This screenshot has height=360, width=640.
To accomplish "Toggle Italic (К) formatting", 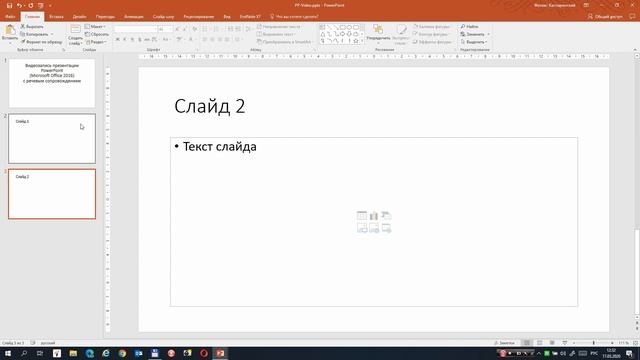I will (x=125, y=40).
